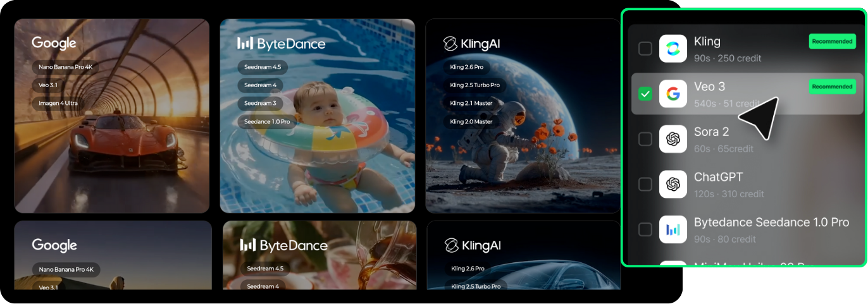Click the Imagen 4 Ultra tag

(59, 104)
